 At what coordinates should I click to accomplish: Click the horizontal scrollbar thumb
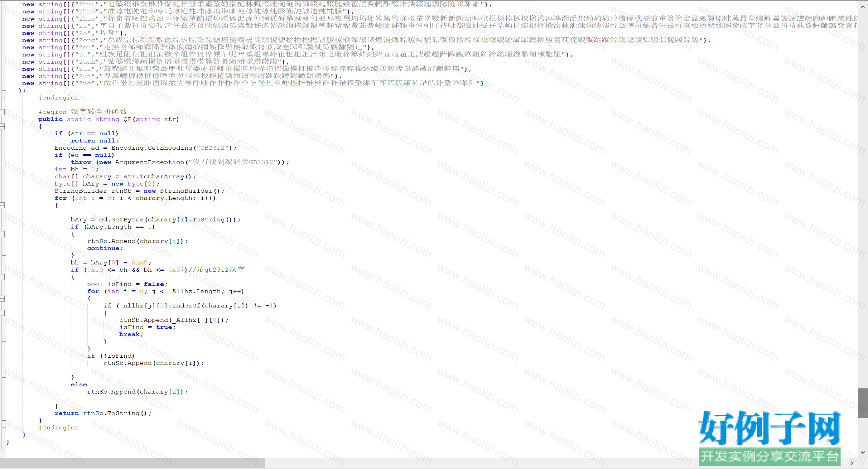(x=133, y=463)
